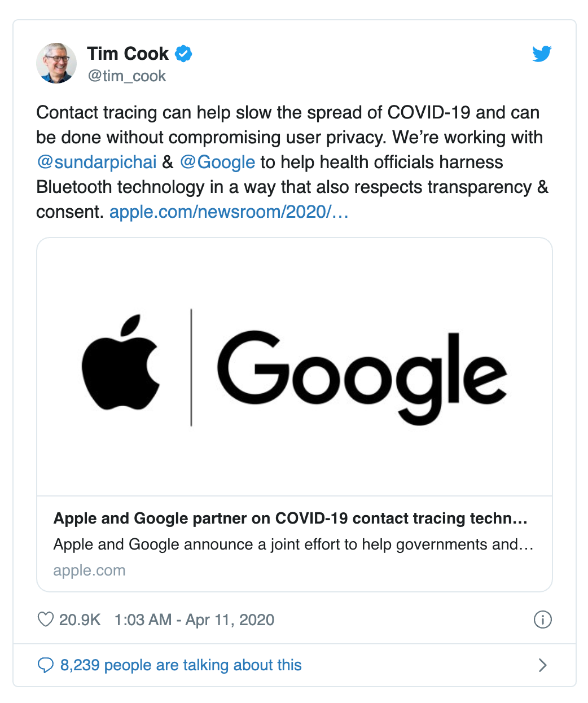Click the Tim Cook display name
The image size is (588, 703).
[128, 54]
